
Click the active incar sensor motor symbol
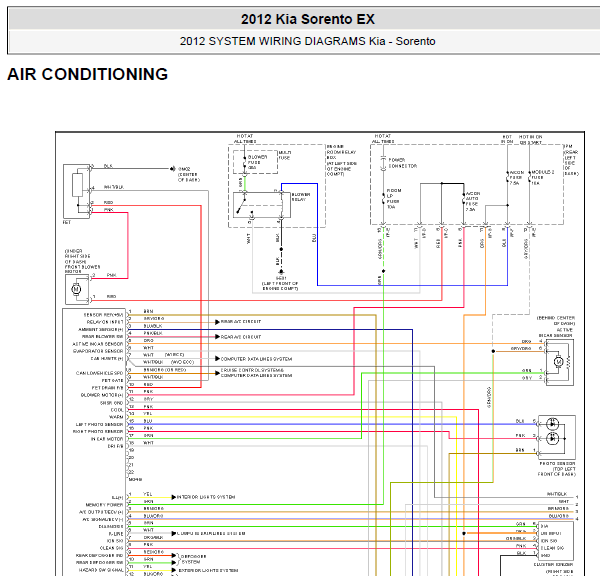click(558, 362)
